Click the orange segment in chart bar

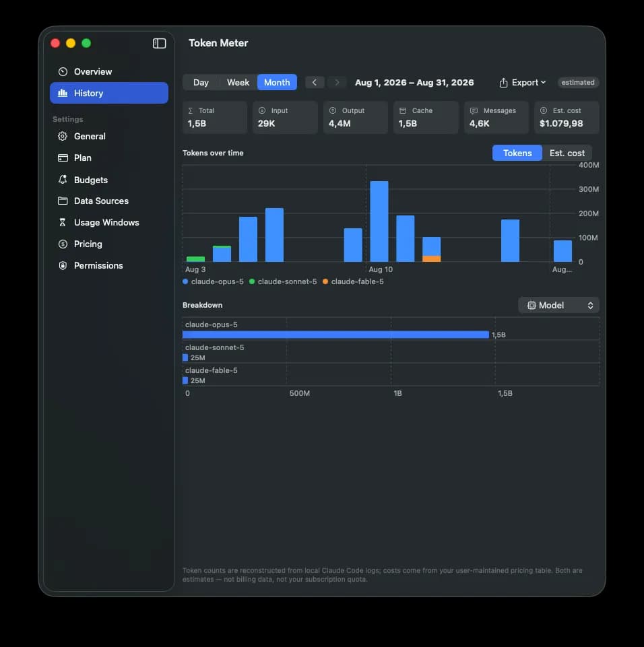click(x=431, y=259)
